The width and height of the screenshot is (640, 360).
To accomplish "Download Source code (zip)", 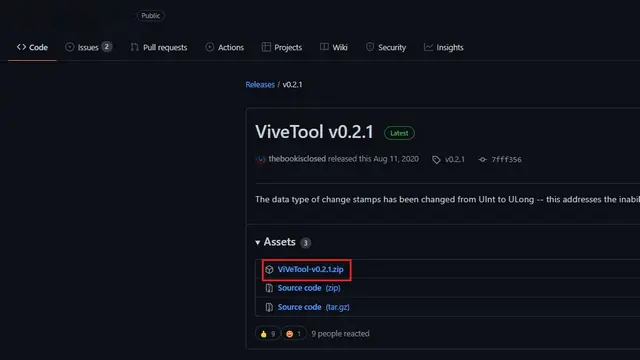I will click(x=309, y=288).
